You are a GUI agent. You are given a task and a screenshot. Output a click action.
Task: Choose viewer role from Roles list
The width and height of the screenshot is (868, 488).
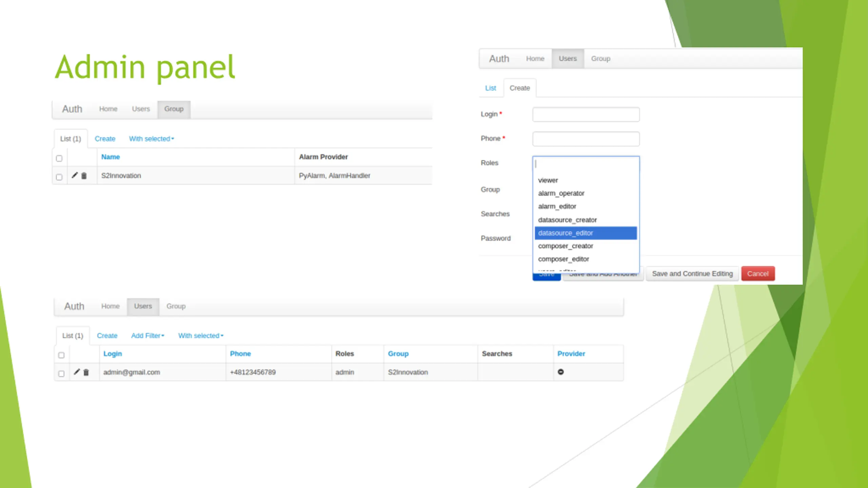[x=586, y=180]
